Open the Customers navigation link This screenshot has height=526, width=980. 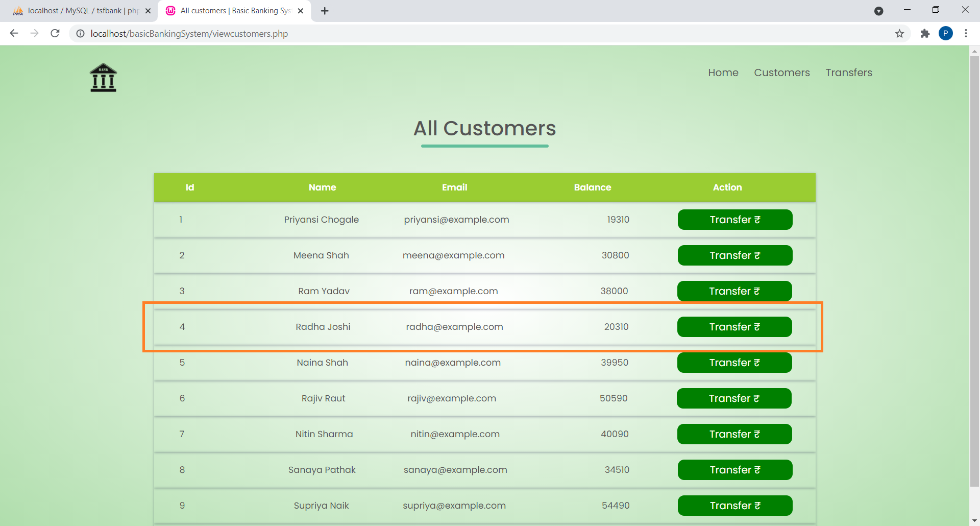click(782, 73)
